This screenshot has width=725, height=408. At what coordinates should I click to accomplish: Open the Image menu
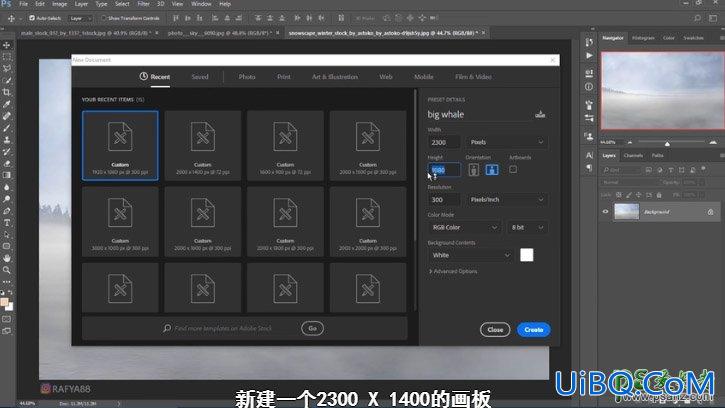coord(59,4)
